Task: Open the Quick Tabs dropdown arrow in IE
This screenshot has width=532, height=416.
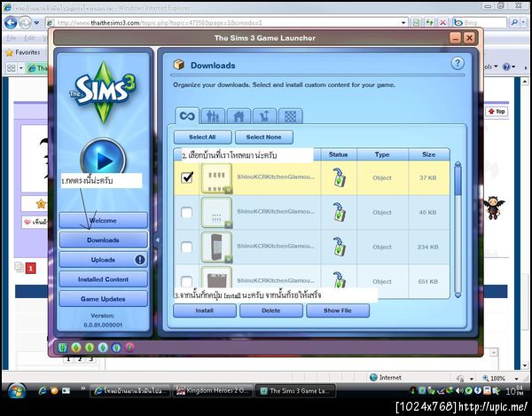Action: click(21, 68)
